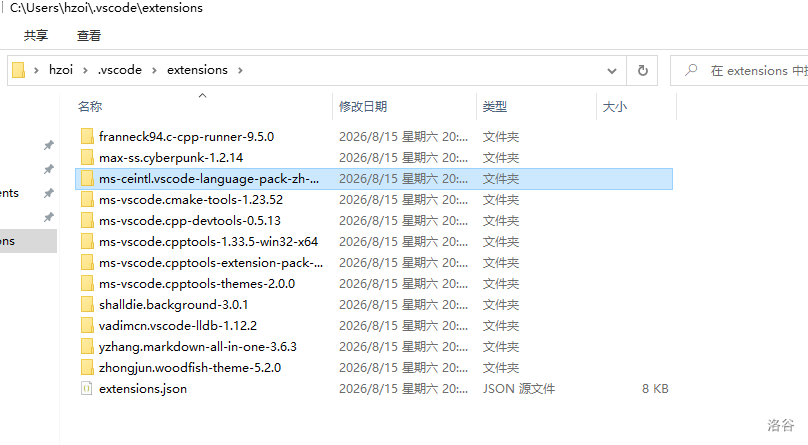This screenshot has height=445, width=808.
Task: Select yzhang.markdown-all-in-one-3.6.3 name
Action: pyautogui.click(x=198, y=347)
